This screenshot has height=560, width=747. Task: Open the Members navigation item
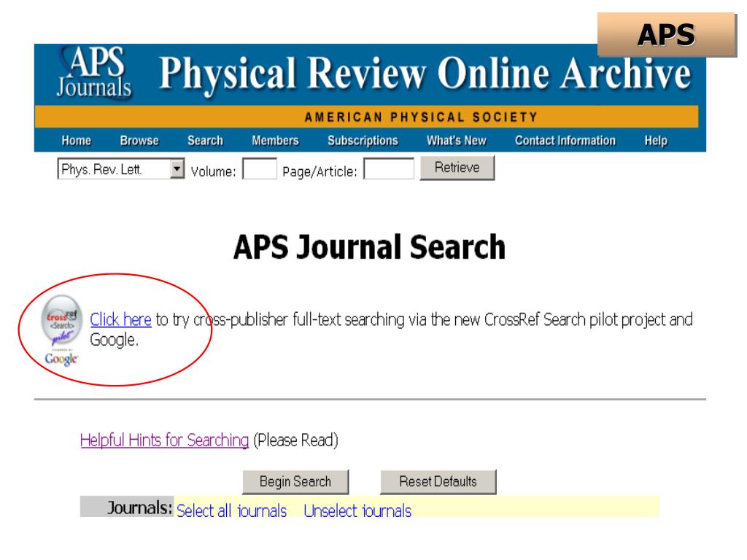(x=275, y=141)
